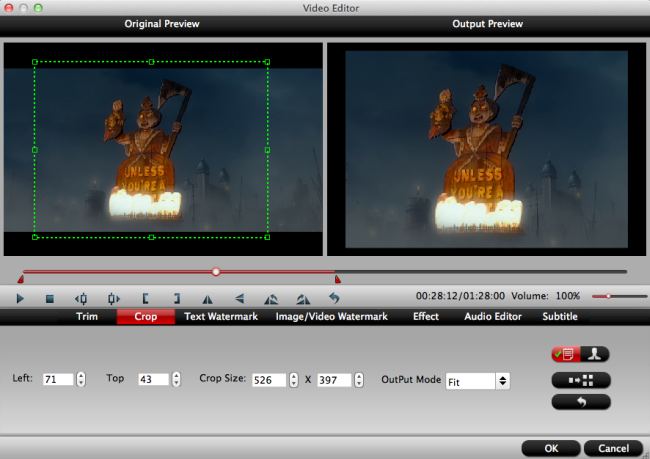Open the OutPut Mode dropdown
The width and height of the screenshot is (650, 459).
point(478,381)
